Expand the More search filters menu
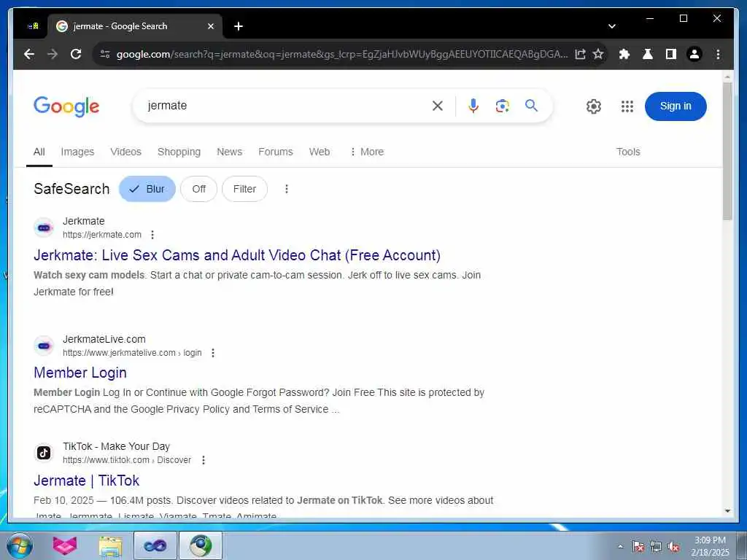 (x=366, y=152)
